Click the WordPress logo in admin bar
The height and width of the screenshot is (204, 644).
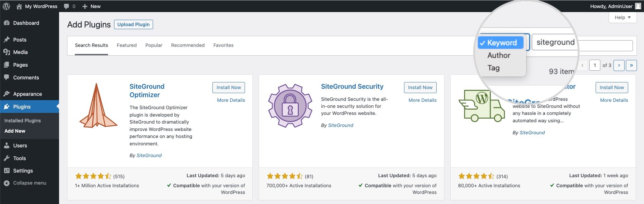coord(6,6)
